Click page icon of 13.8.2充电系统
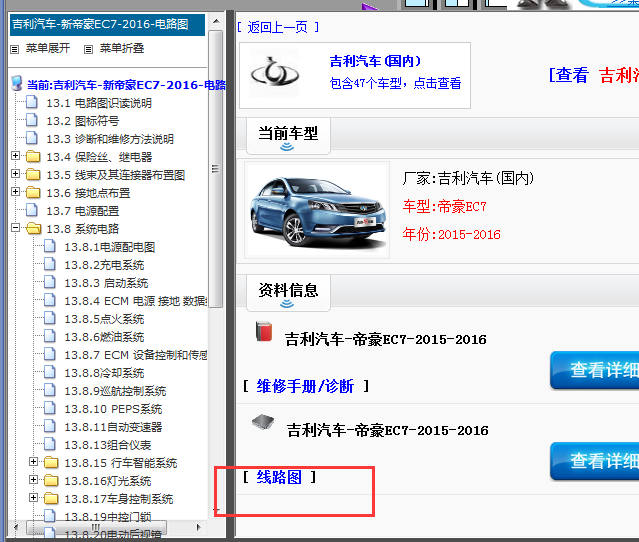The image size is (639, 542). [50, 264]
